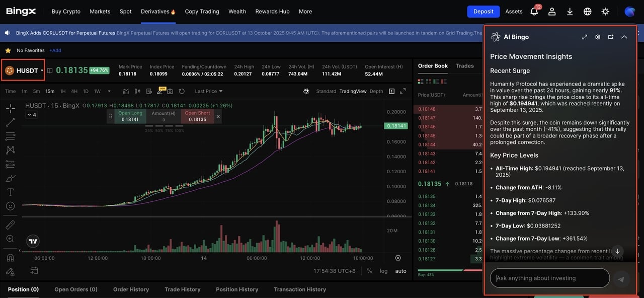644x298 pixels.
Task: Take a chart snapshot with camera icon
Action: coord(170,91)
